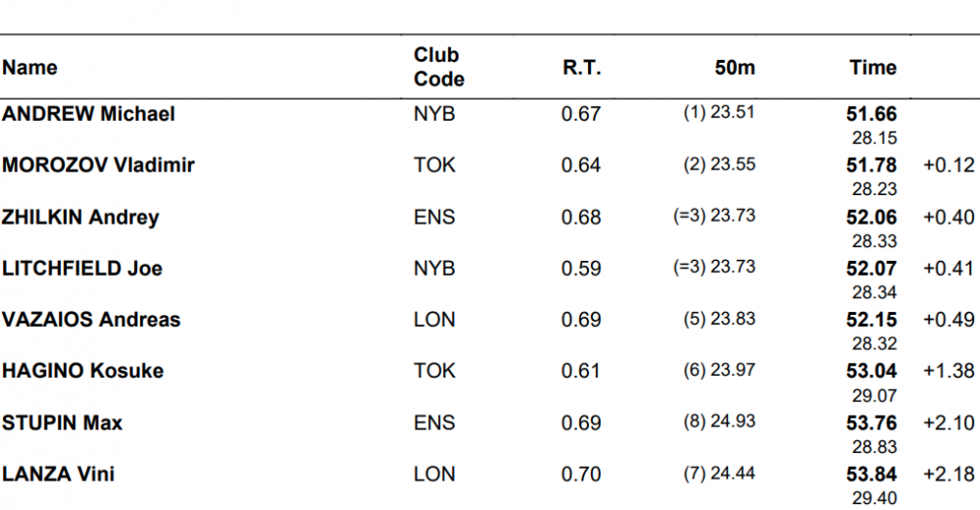Click the Name column header
The width and height of the screenshot is (980, 510).
pos(29,68)
